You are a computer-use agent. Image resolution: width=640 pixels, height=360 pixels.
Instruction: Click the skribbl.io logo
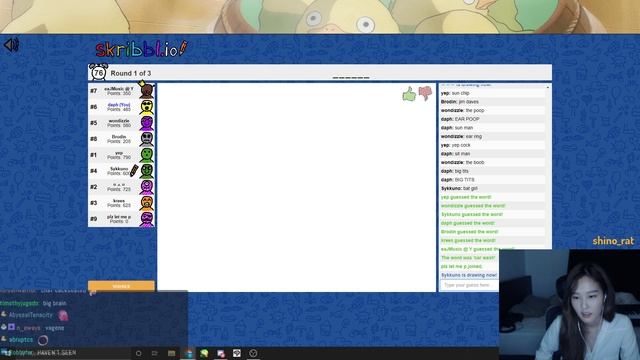click(x=141, y=49)
